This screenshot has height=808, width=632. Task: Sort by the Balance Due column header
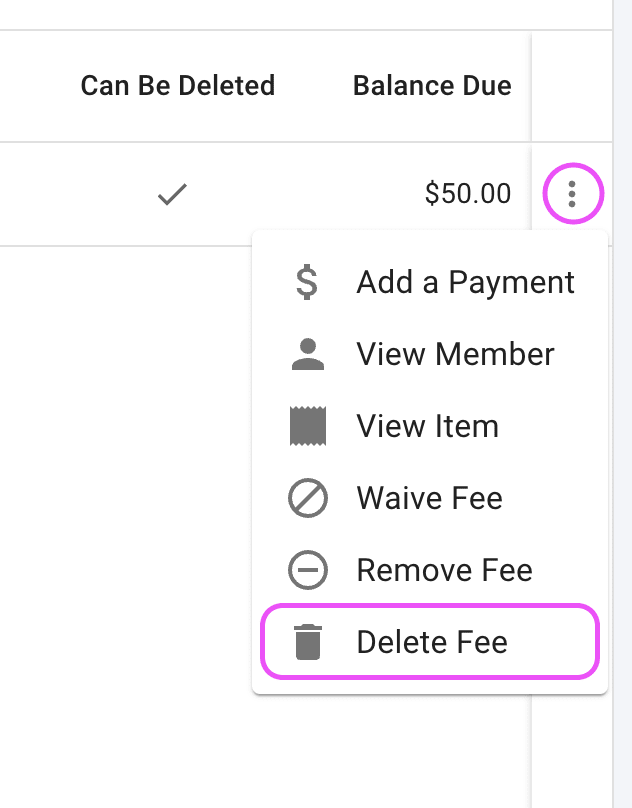(432, 86)
